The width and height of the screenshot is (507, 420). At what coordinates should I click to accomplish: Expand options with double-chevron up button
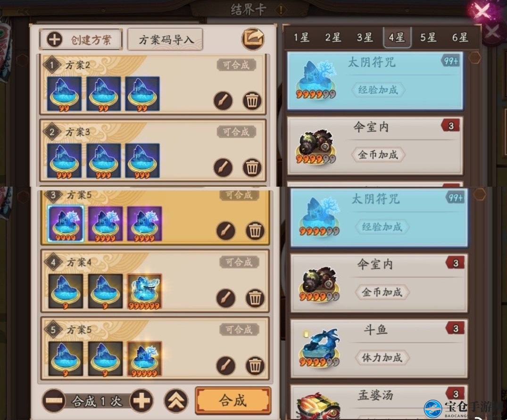click(x=176, y=401)
